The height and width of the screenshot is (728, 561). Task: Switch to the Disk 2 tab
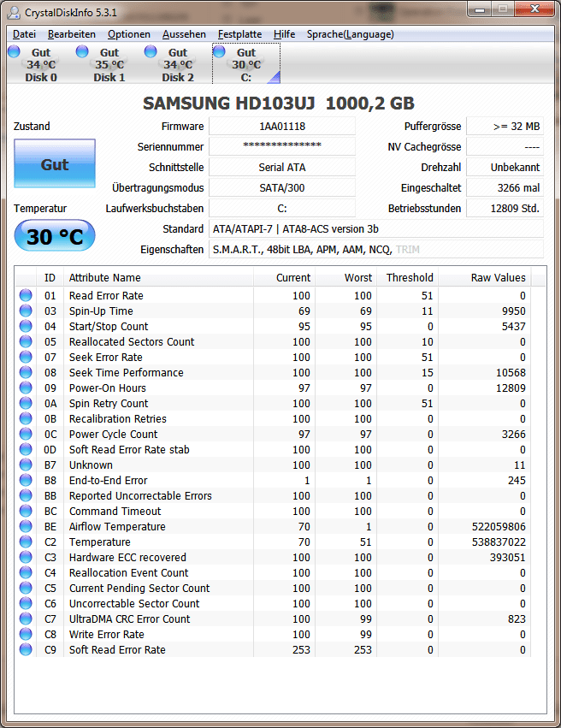pyautogui.click(x=178, y=64)
